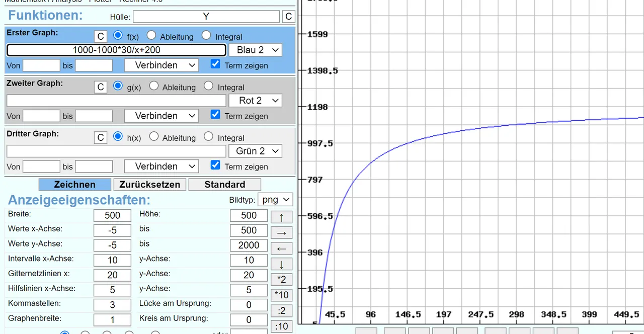Multiply axis range with *10 button

coord(282,295)
